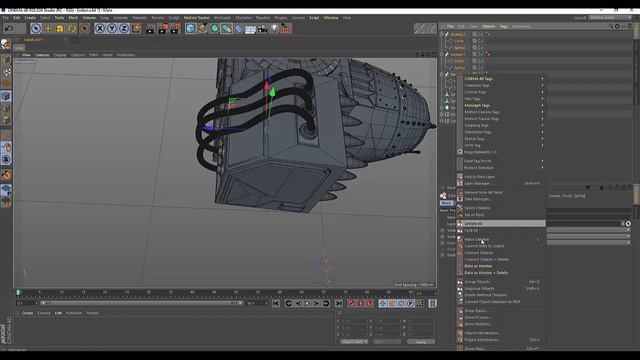Click the Basic tab in Attributes
Screen dimensions: 640x360
[447, 203]
